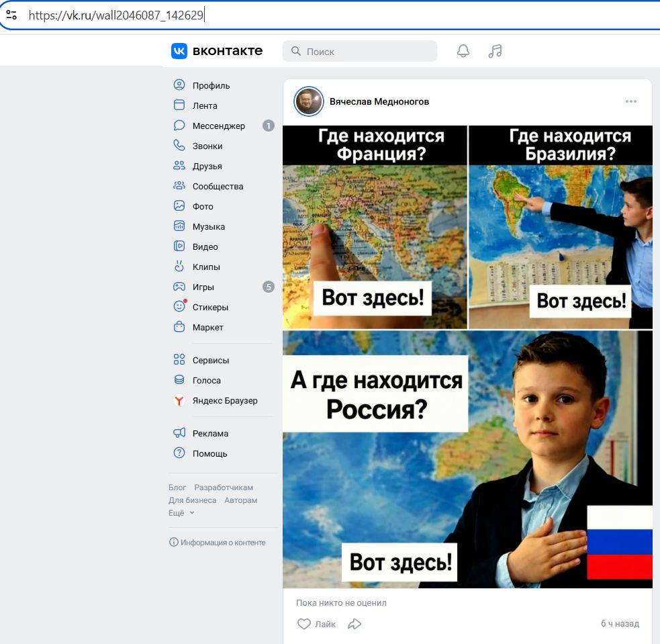Click the 6 ч назад timestamp
The height and width of the screenshot is (644, 660).
620,623
